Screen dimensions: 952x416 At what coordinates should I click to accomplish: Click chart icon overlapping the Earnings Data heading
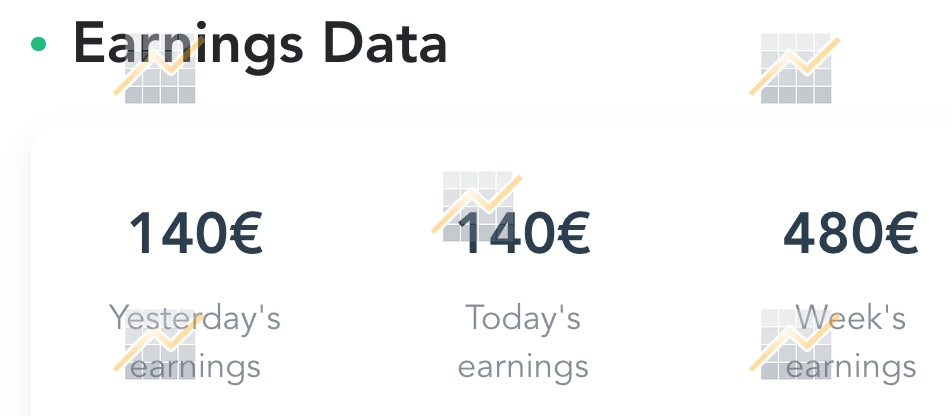click(x=159, y=68)
